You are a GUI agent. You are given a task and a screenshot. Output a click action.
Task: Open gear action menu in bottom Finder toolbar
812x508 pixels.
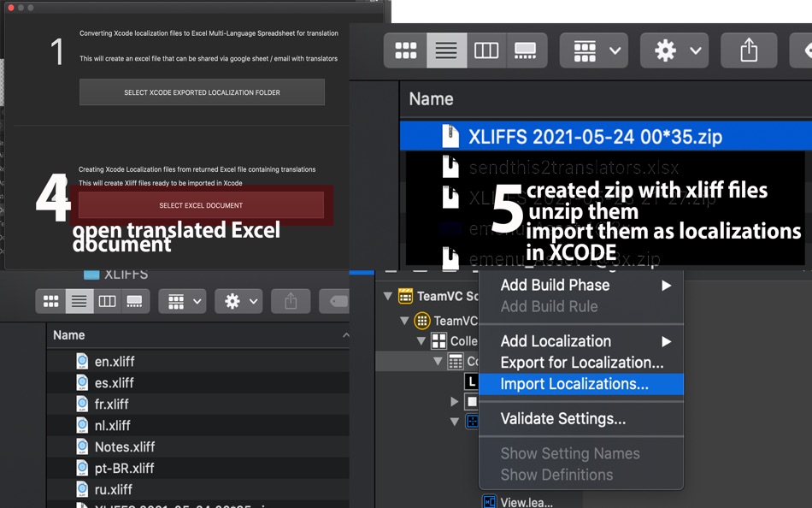click(238, 301)
